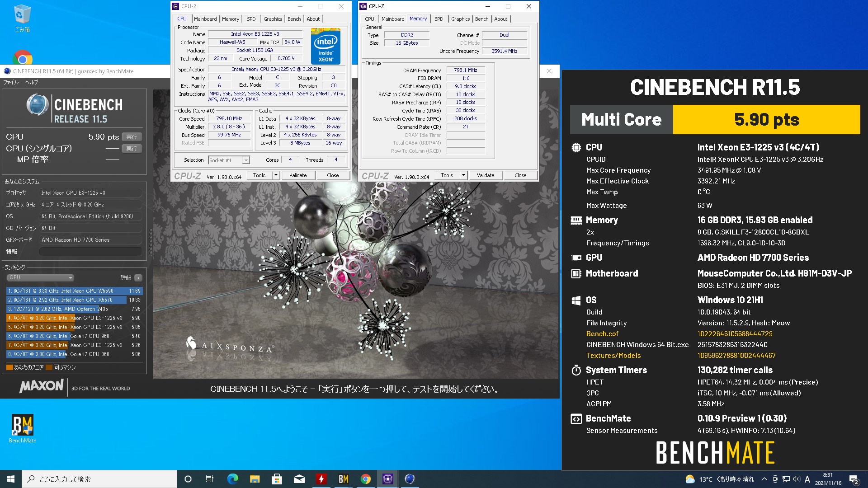Open the weather widget showing 13°C
The image size is (868, 488).
pyautogui.click(x=720, y=479)
